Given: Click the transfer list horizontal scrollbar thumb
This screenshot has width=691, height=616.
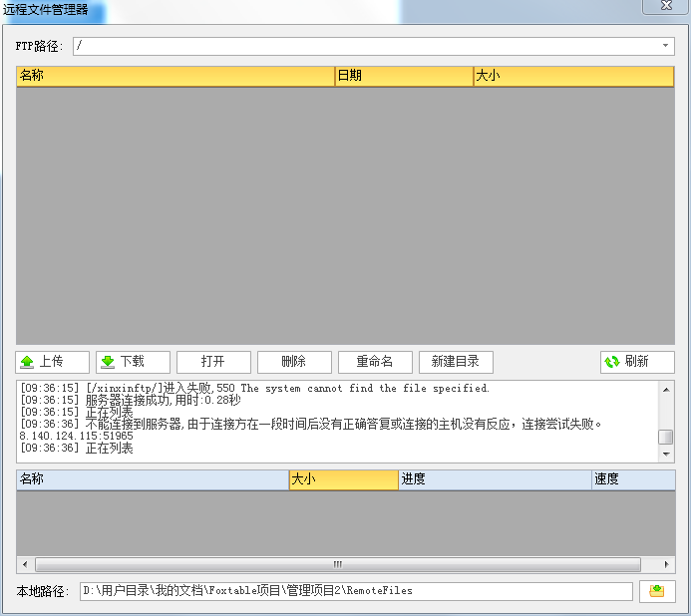Looking at the screenshot, I should [x=338, y=564].
